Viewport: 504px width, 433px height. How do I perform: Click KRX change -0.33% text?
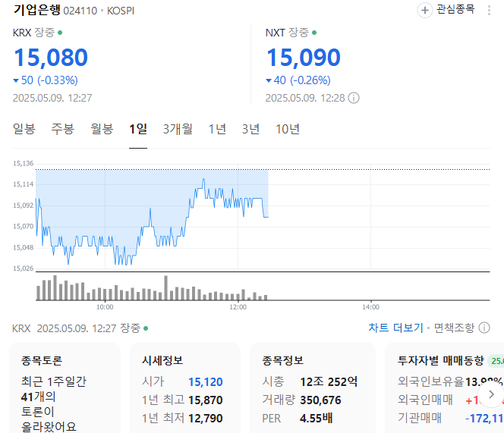tap(58, 80)
